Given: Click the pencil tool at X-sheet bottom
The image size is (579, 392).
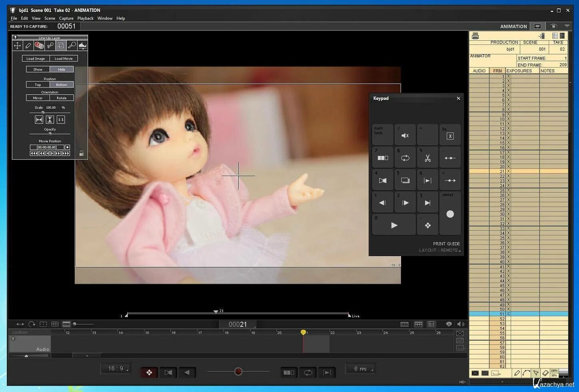Looking at the screenshot, I should [517, 373].
